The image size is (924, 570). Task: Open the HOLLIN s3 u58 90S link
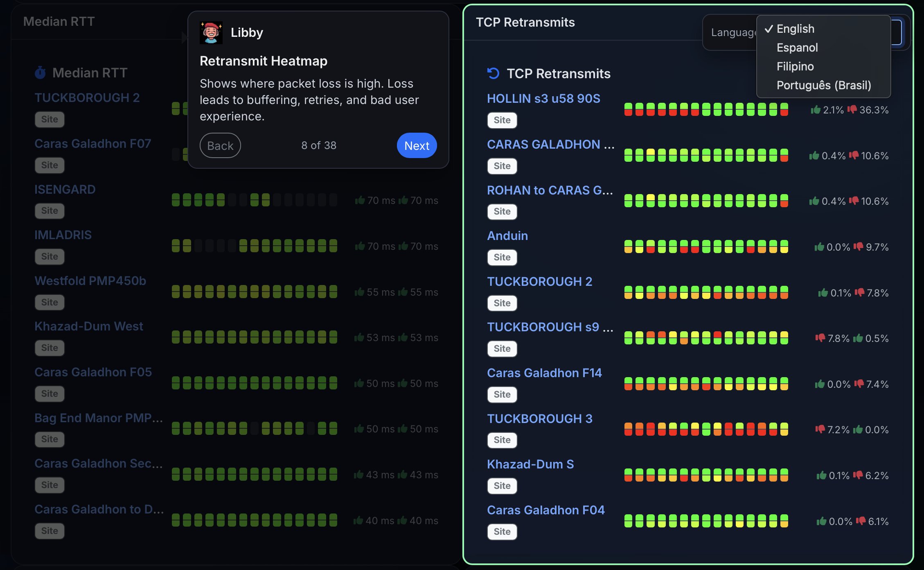point(543,98)
